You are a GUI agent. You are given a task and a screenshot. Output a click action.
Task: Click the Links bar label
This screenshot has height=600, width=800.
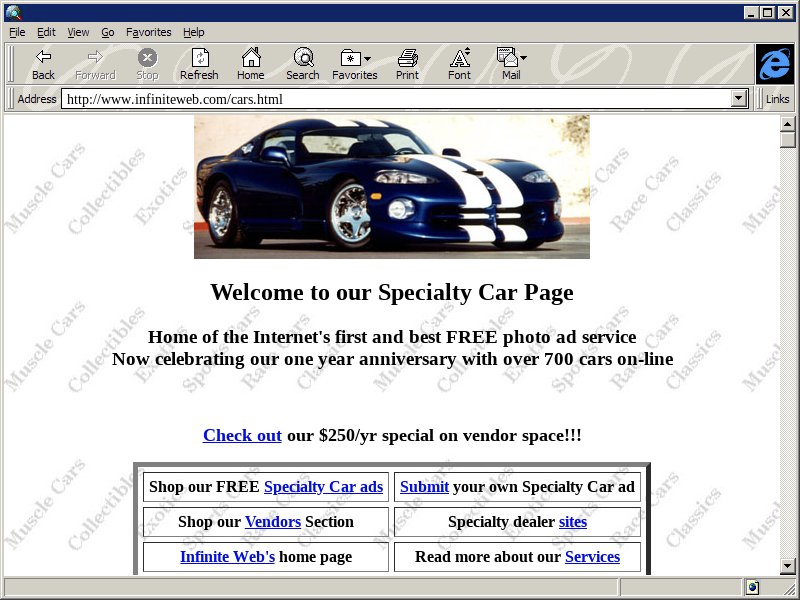tap(777, 99)
